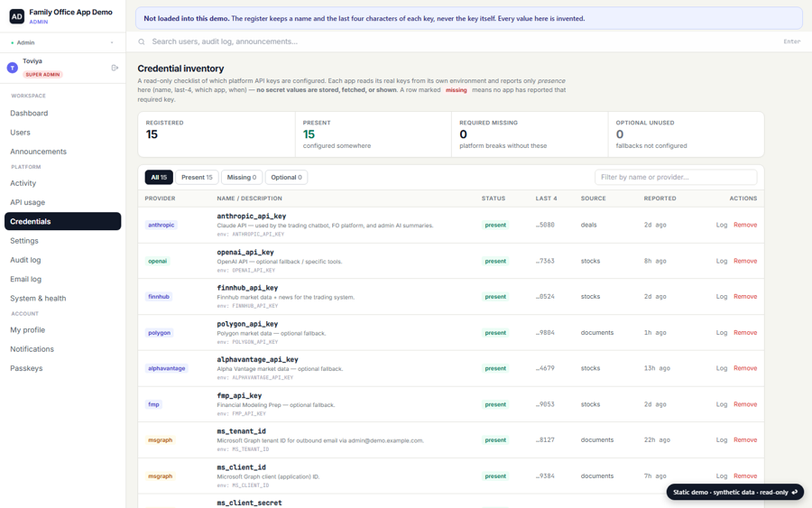Click the Optional Unused 0 stat card
812x508 pixels.
point(686,134)
